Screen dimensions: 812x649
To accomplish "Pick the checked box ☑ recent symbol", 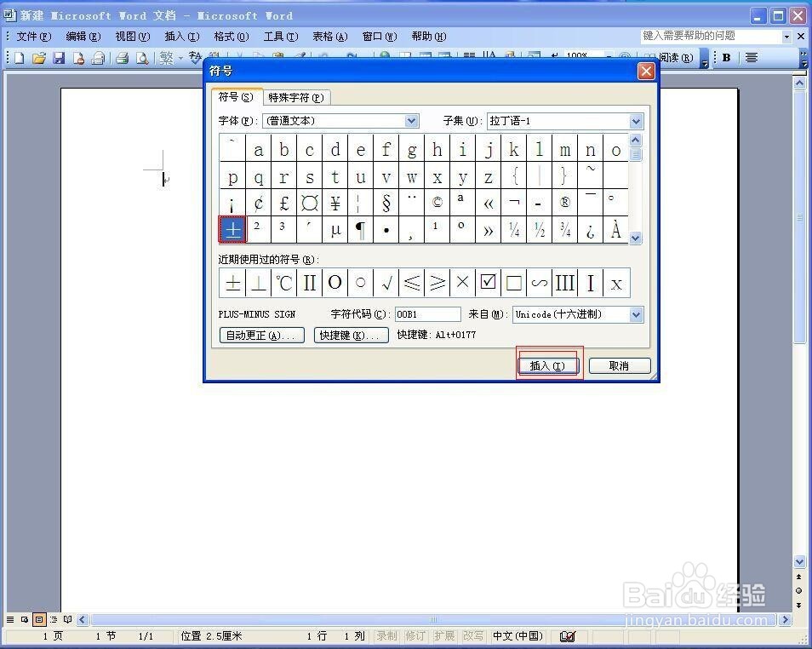I will pyautogui.click(x=488, y=283).
